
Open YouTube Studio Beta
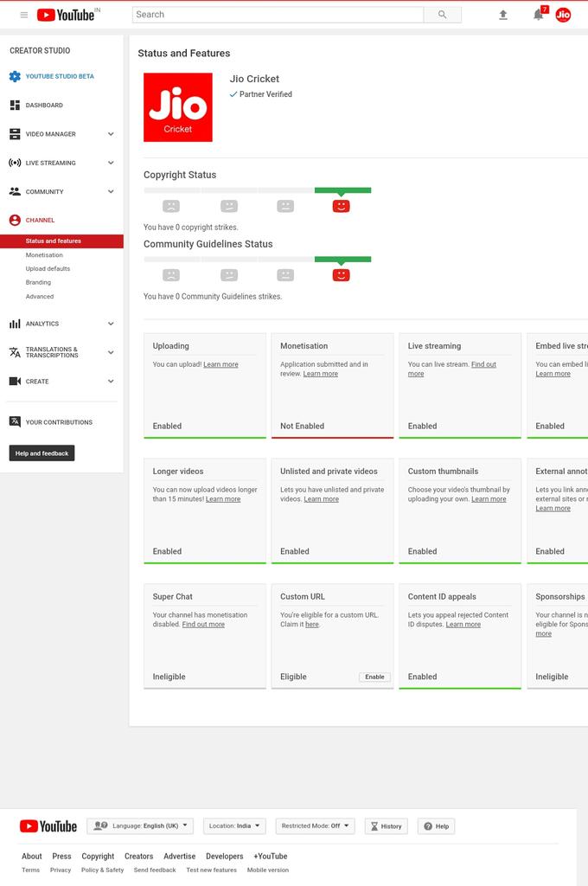point(60,76)
